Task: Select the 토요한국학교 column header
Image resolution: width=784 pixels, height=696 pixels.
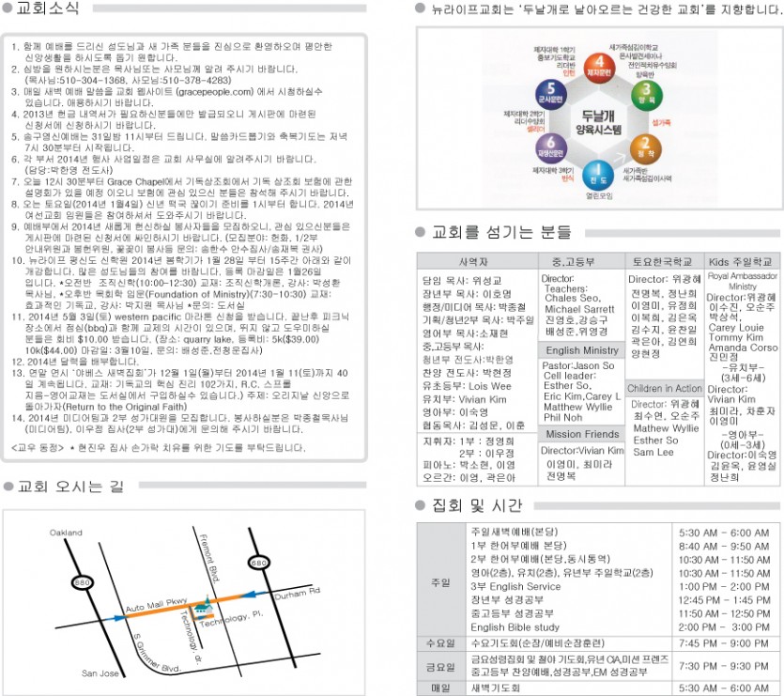Action: tap(664, 261)
